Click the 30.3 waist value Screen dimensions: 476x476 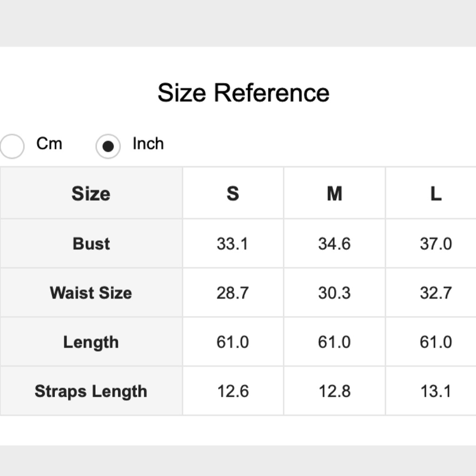click(x=334, y=293)
